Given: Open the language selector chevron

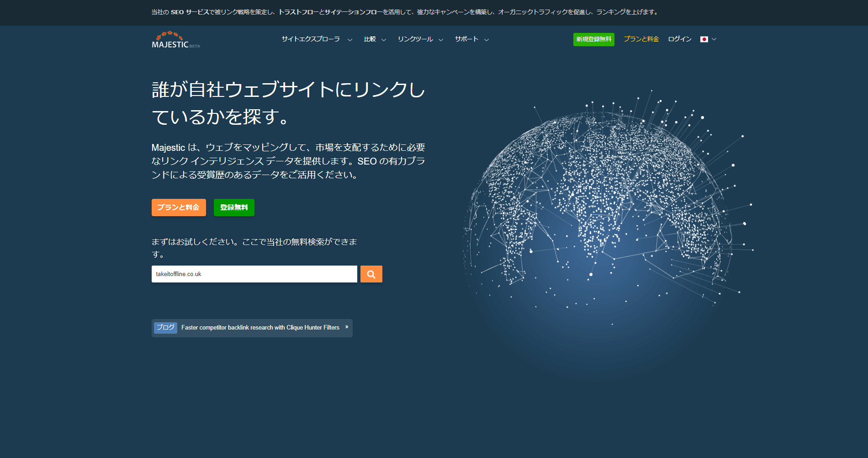Looking at the screenshot, I should (x=714, y=39).
